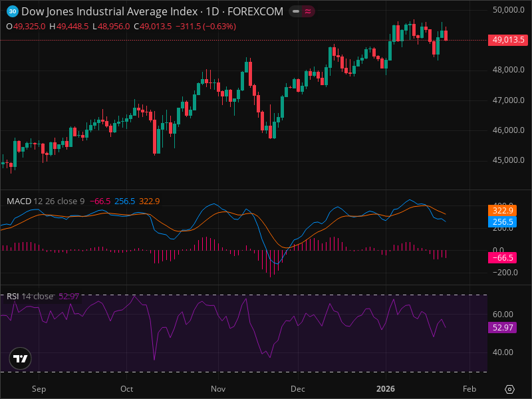532x399 pixels.
Task: Click the gray dash market status indicator
Action: (x=296, y=11)
